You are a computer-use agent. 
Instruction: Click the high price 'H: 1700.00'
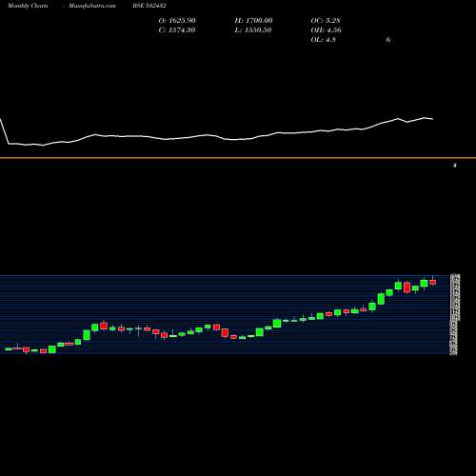(x=253, y=20)
